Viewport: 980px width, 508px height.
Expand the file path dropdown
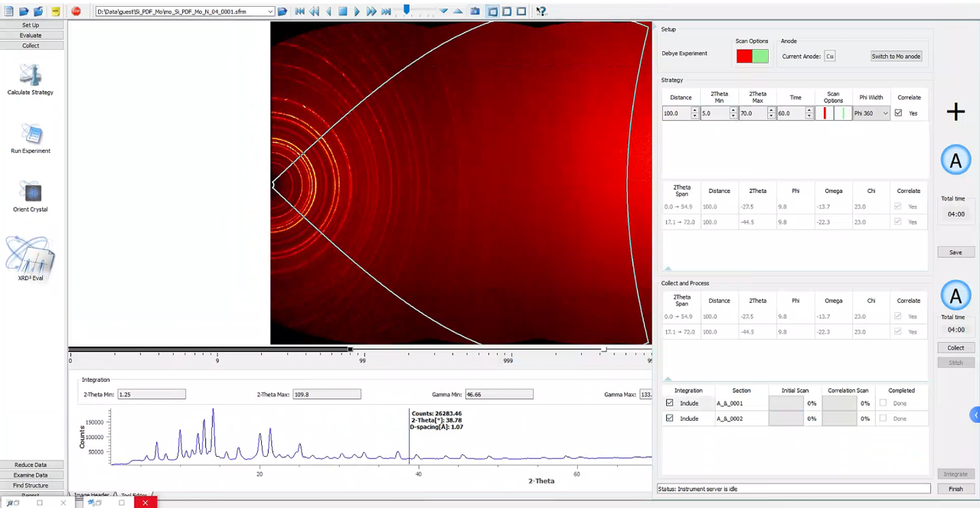pos(270,11)
